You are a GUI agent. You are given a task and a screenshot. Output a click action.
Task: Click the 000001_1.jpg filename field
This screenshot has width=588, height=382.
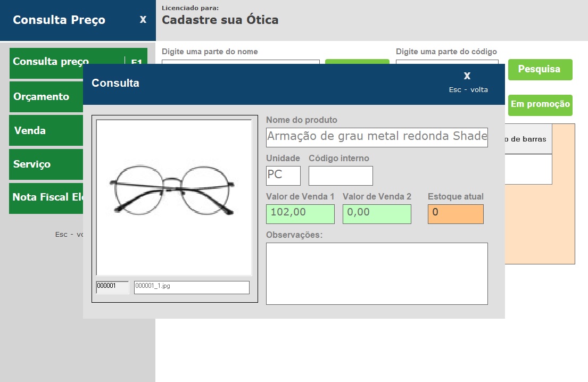click(192, 287)
